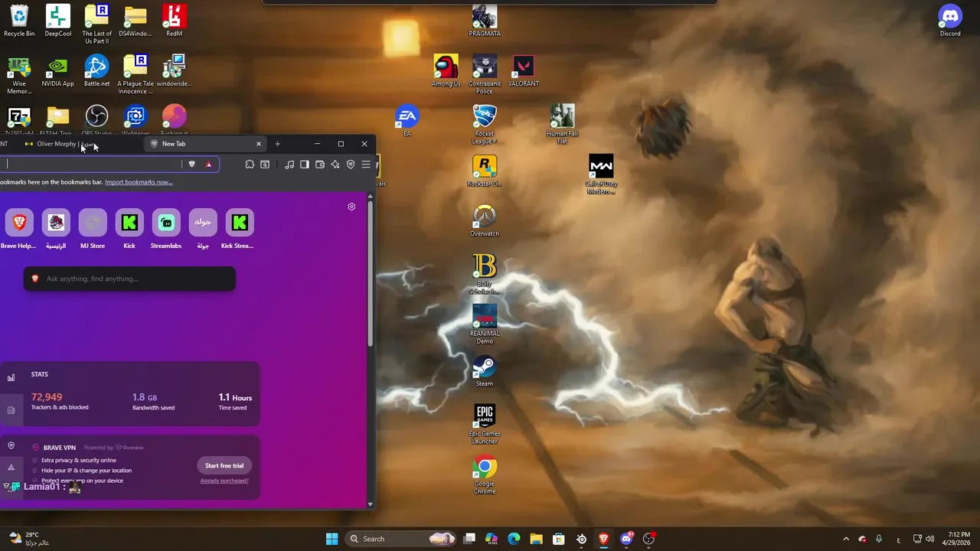
Task: Open the Streamlabs shortcut tile
Action: pos(166,229)
